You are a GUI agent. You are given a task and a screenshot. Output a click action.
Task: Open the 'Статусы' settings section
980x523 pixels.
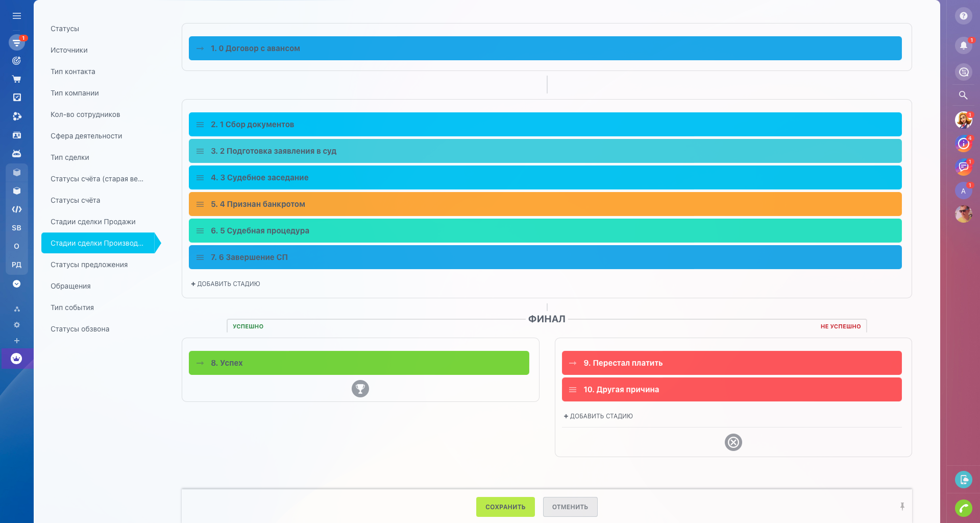(65, 29)
